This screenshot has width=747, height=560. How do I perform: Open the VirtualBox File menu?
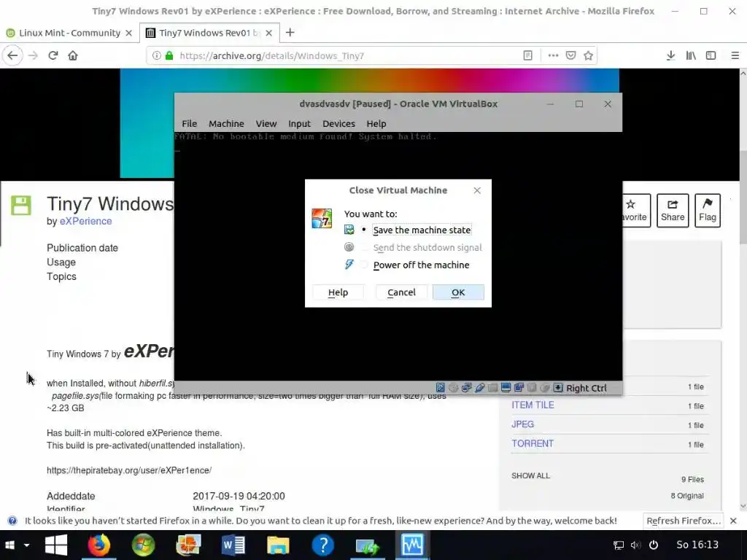click(189, 124)
